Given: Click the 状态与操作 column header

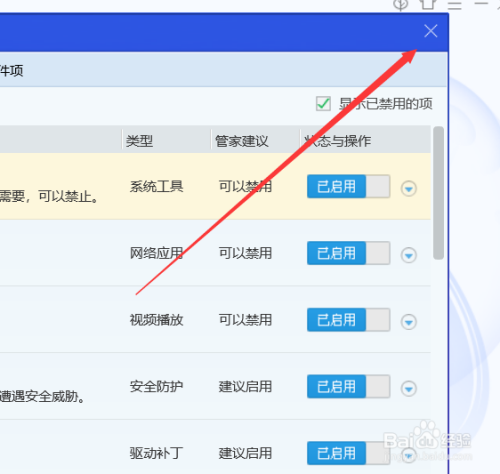Looking at the screenshot, I should 337,141.
